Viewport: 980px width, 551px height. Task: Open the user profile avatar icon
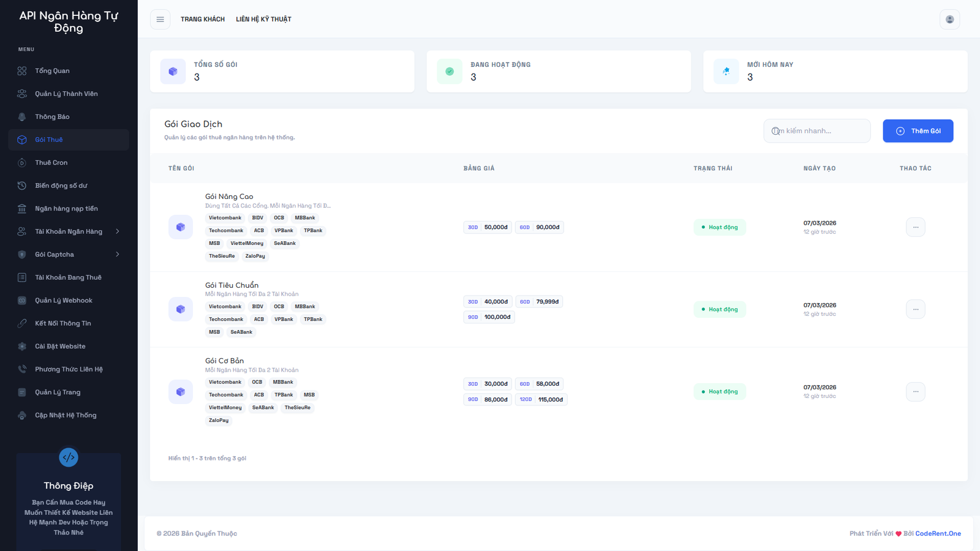click(x=949, y=20)
